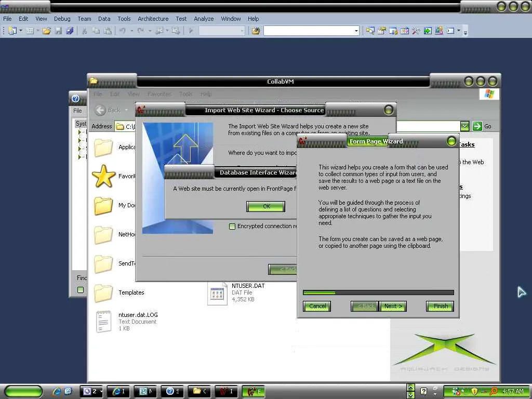Expand the first tree node in help window
This screenshot has height=399, width=532.
tap(79, 131)
